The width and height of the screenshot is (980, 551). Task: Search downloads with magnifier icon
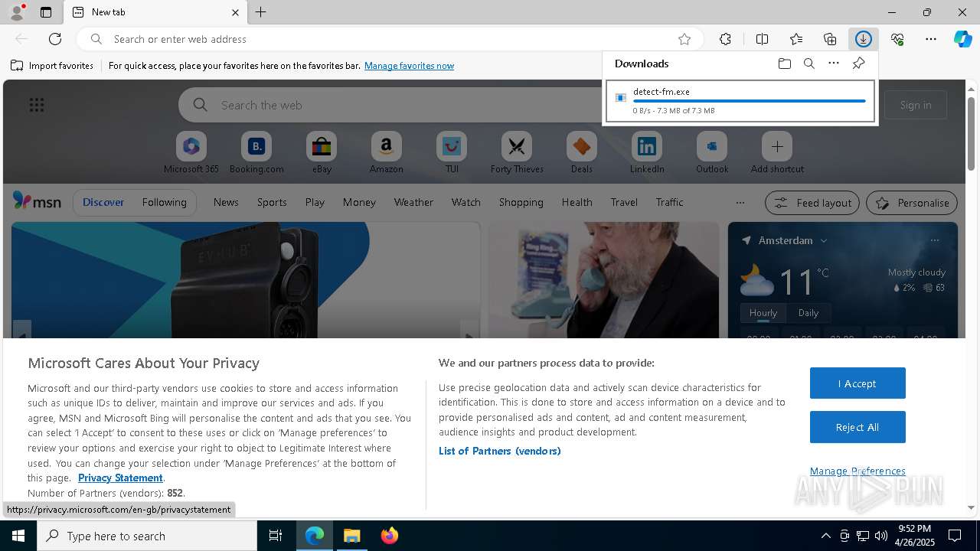tap(808, 64)
